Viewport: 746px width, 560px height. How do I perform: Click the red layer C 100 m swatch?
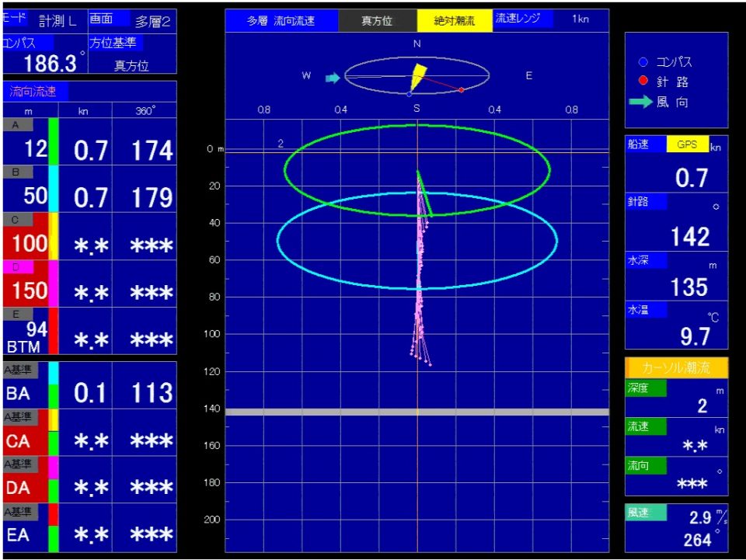tap(25, 243)
